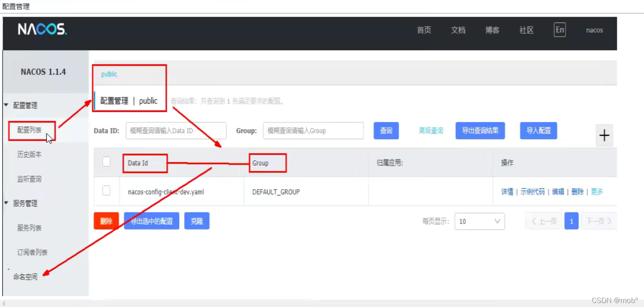
Task: Open 监听查询 in sidebar
Action: coord(29,179)
